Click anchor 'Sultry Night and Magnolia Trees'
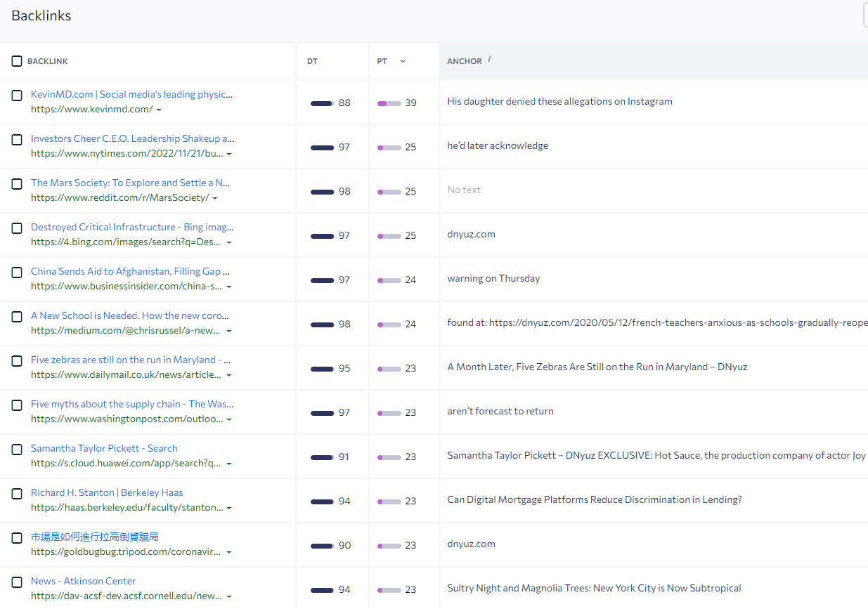Viewport: 868px width, 609px height. 594,588
